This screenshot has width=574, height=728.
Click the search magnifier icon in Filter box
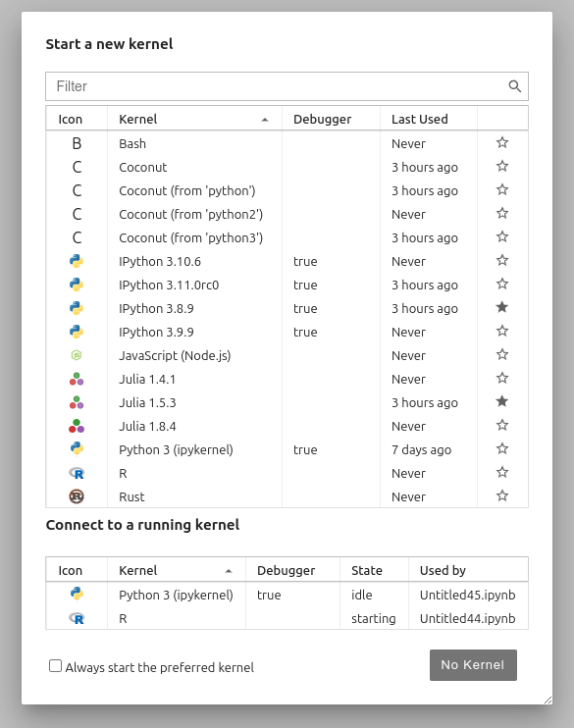pyautogui.click(x=514, y=86)
